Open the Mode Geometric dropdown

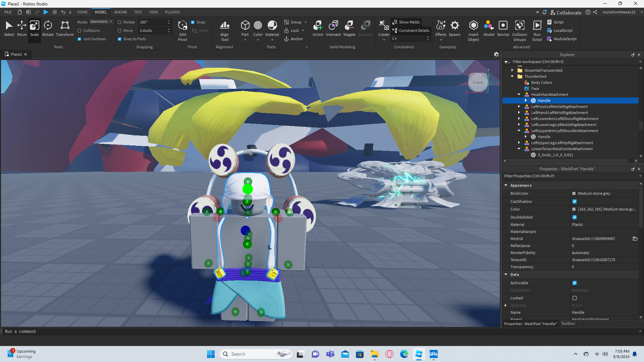[x=101, y=22]
